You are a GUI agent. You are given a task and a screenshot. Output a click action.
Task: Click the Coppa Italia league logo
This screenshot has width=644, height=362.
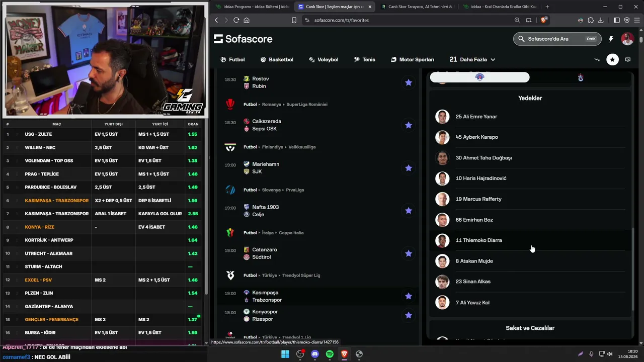coord(230,233)
